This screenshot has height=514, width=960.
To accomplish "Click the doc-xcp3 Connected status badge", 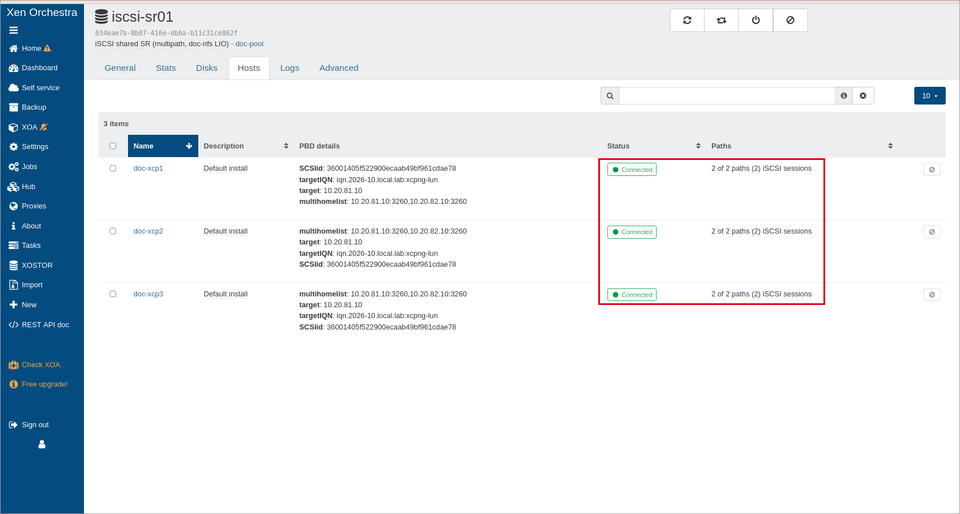I will pyautogui.click(x=632, y=295).
